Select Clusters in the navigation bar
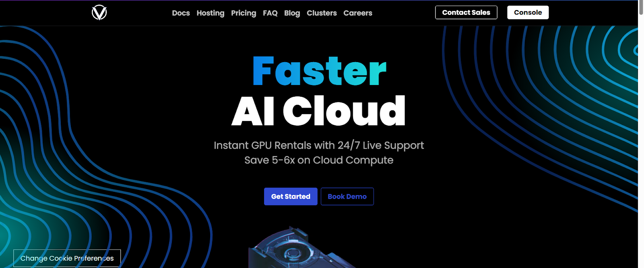The width and height of the screenshot is (644, 268). [x=322, y=13]
